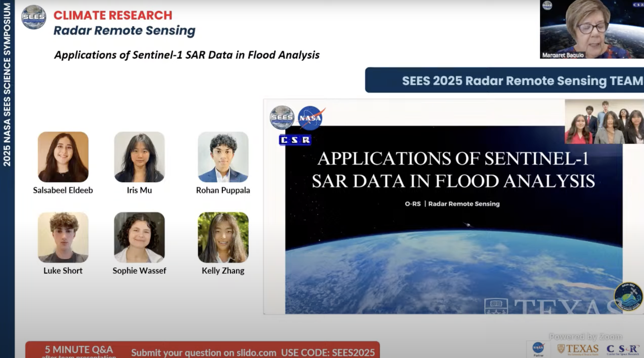The width and height of the screenshot is (644, 358).
Task: Click the round NASA SEES radar team badge
Action: (628, 296)
